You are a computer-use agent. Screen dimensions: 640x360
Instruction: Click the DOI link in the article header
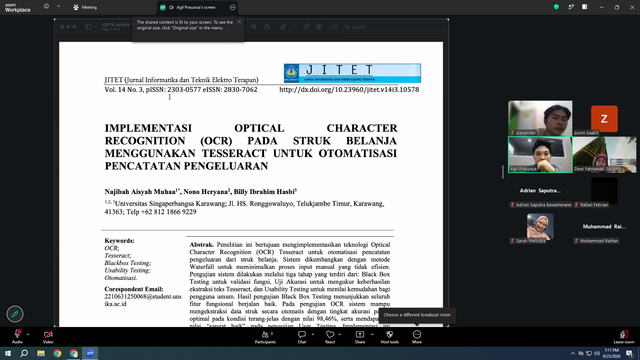pyautogui.click(x=349, y=89)
